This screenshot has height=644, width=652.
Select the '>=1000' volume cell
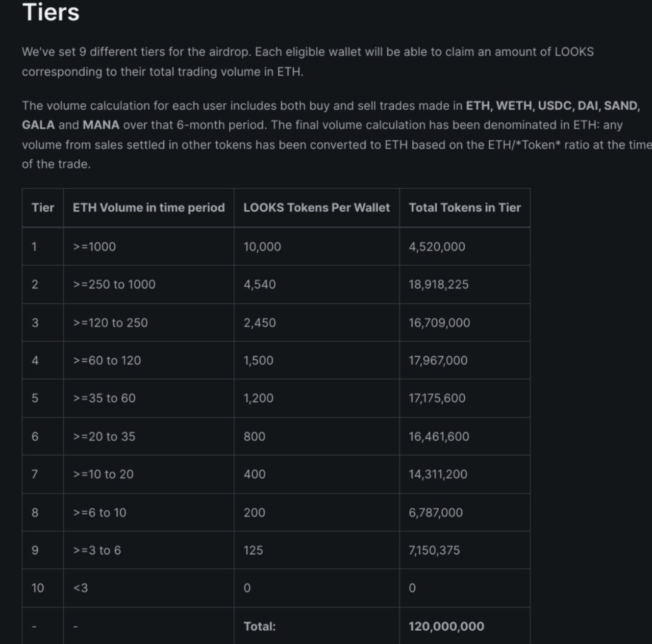(x=95, y=247)
